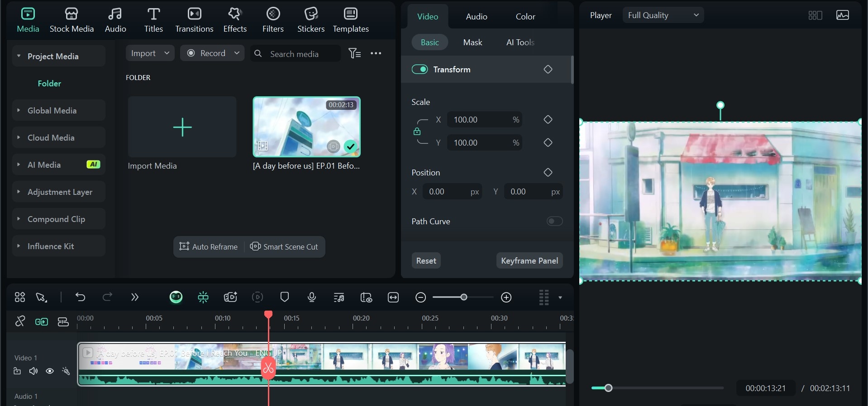The height and width of the screenshot is (406, 868).
Task: Redo the last action
Action: [x=107, y=297]
